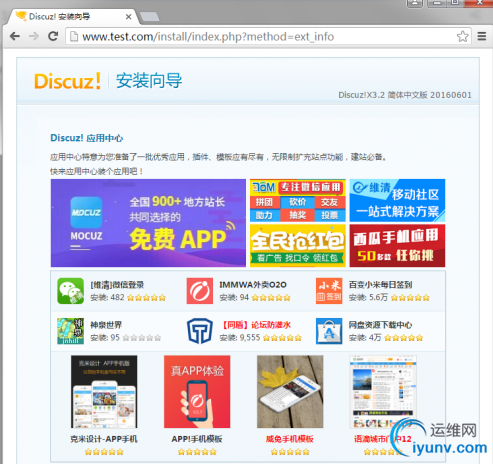Click the IMMWA red app icon
Viewport: 493px width, 464px height.
pos(200,291)
